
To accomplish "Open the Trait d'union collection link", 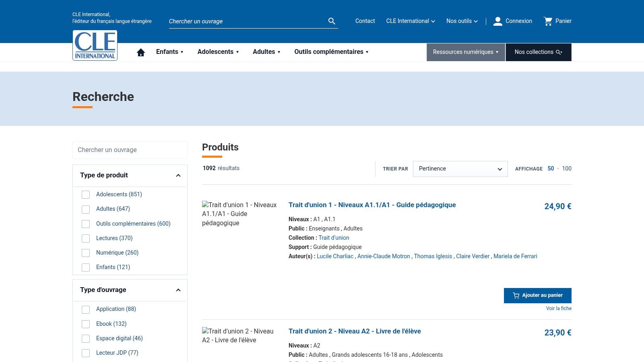I will [x=334, y=238].
